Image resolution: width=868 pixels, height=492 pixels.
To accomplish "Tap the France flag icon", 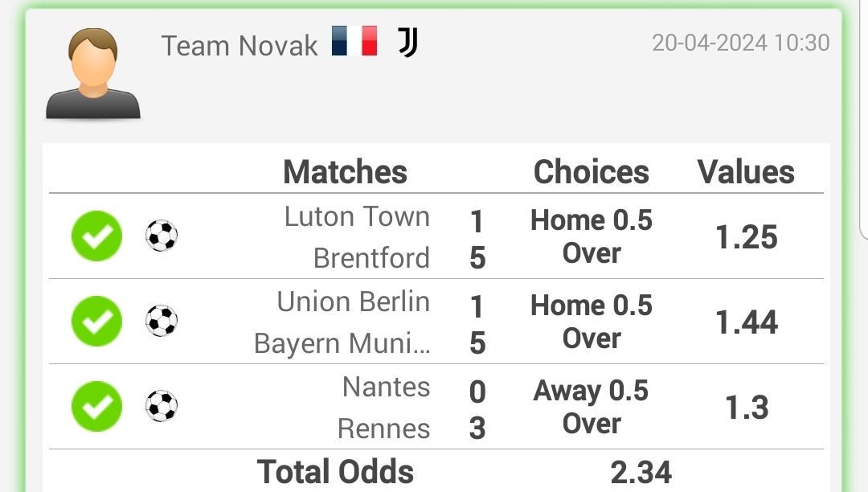I will (354, 41).
